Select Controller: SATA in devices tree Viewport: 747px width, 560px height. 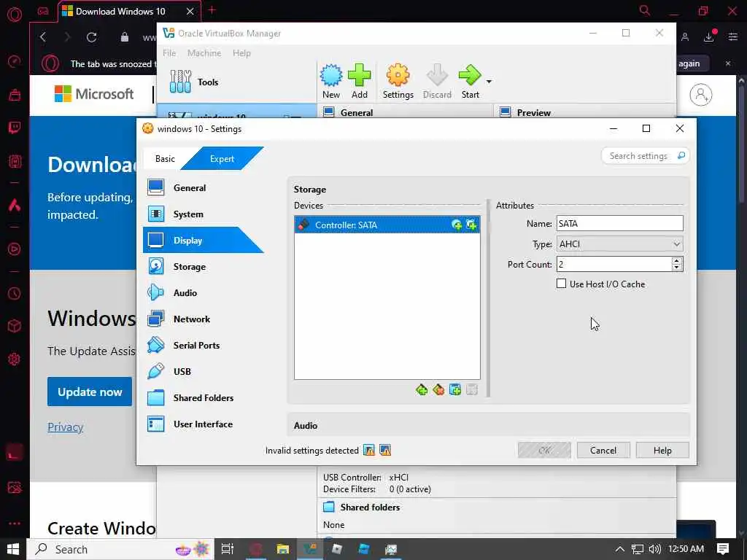point(387,225)
